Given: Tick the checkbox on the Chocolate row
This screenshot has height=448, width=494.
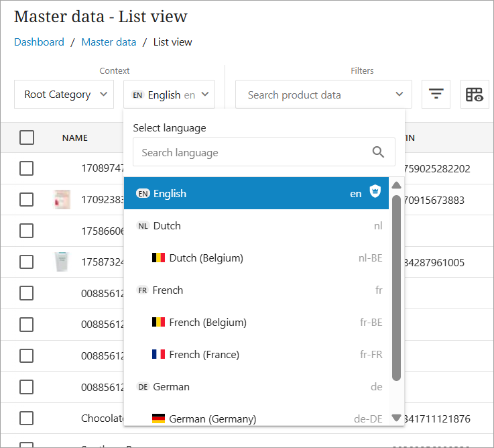Looking at the screenshot, I should (x=27, y=418).
